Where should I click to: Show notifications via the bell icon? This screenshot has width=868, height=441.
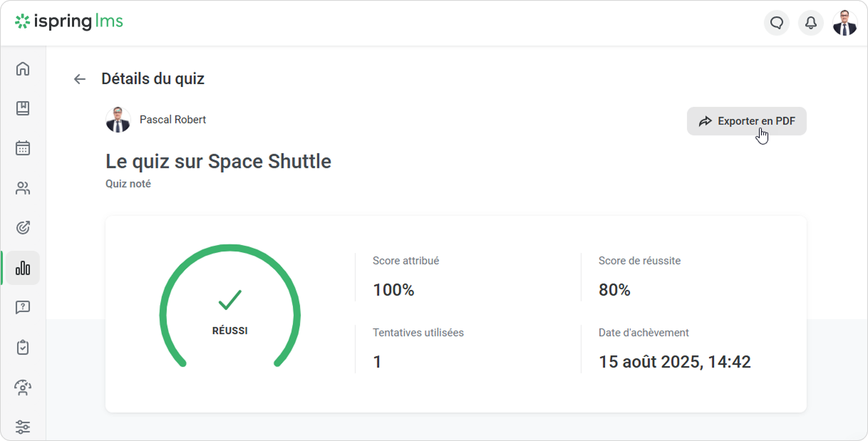[811, 23]
